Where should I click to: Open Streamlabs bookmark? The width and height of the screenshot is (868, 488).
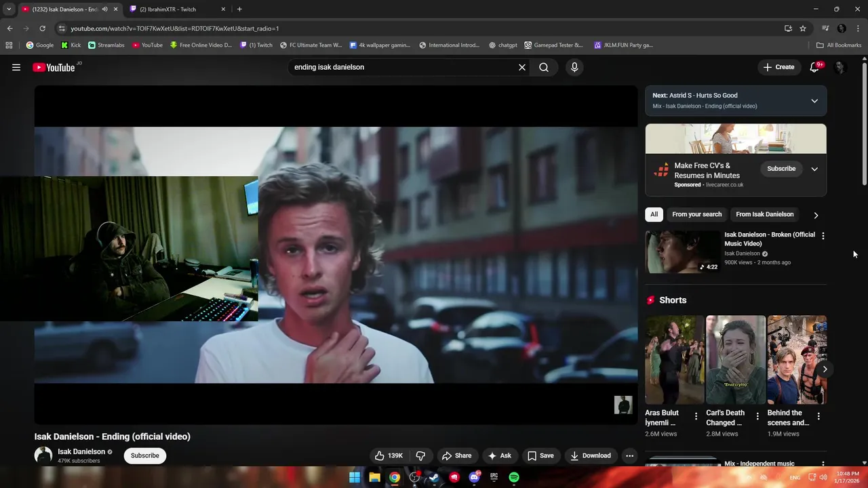pyautogui.click(x=106, y=45)
